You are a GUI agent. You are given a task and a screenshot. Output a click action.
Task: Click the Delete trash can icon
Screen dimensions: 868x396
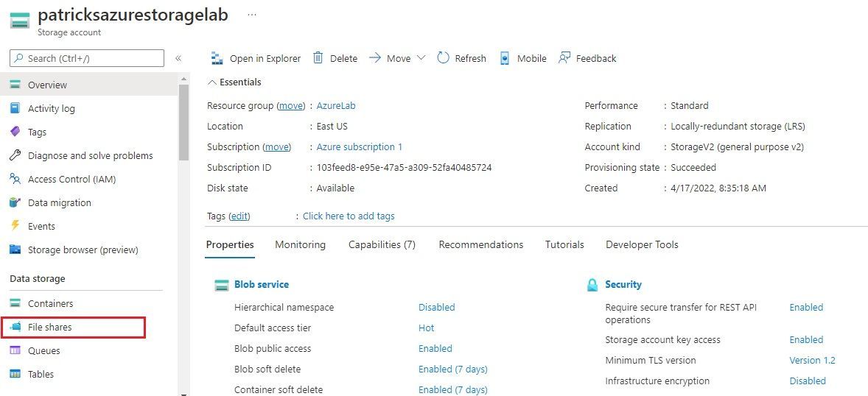318,57
